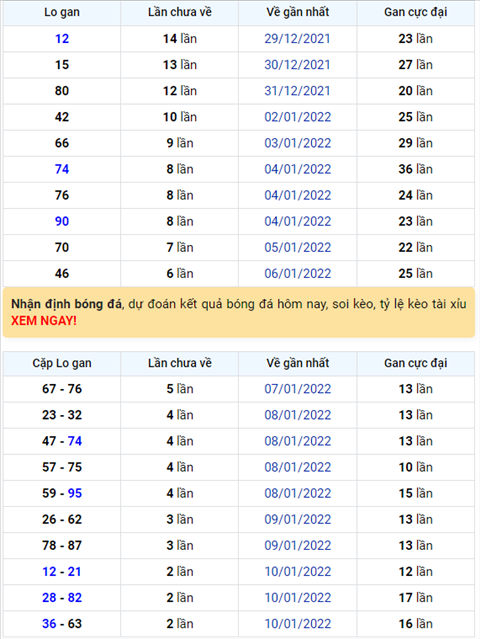
Task: Click date 04/01/2022 in row 76
Action: (297, 195)
